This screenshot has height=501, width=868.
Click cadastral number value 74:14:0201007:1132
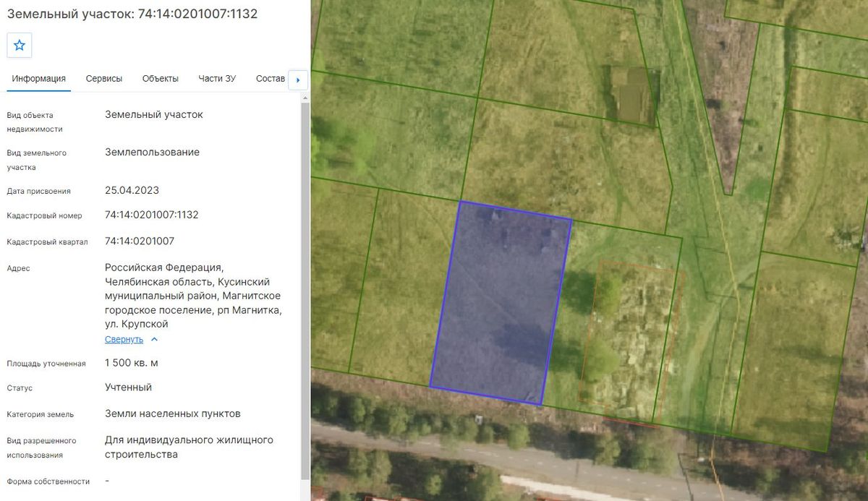[x=152, y=215]
